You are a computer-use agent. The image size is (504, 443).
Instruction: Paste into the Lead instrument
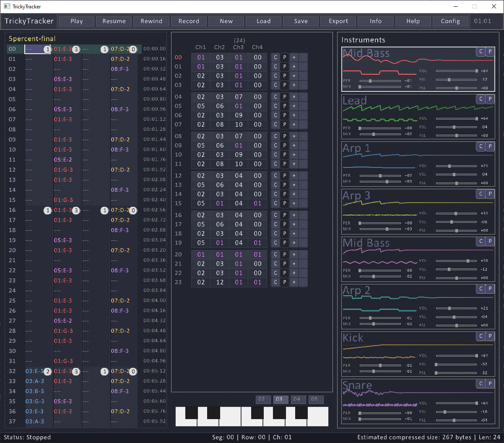[490, 99]
